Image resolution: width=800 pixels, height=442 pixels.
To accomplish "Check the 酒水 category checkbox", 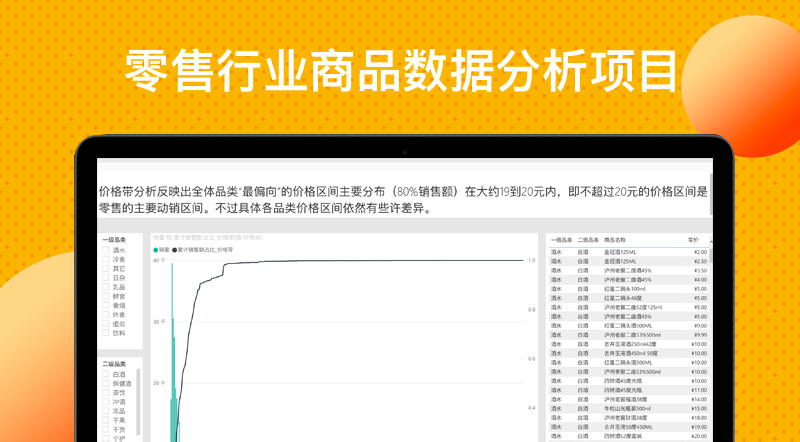I will pyautogui.click(x=106, y=251).
